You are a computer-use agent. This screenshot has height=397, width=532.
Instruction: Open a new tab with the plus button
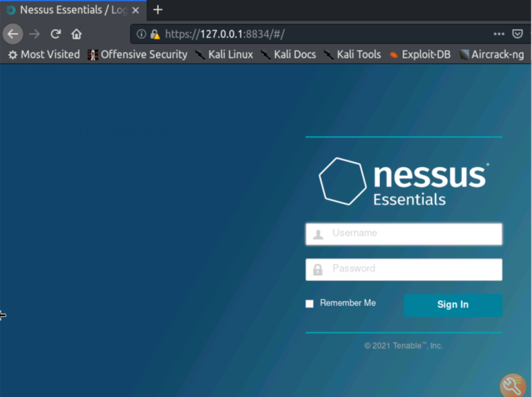click(158, 10)
